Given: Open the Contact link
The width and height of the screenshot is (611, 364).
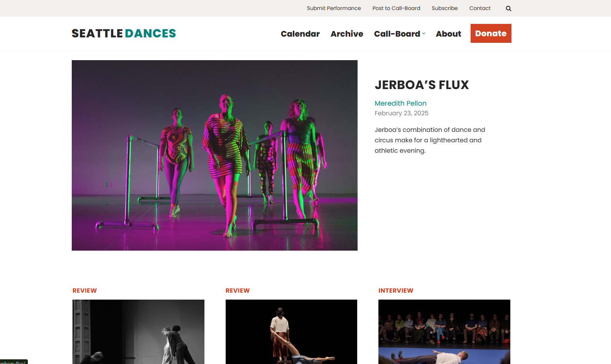Looking at the screenshot, I should tap(480, 8).
